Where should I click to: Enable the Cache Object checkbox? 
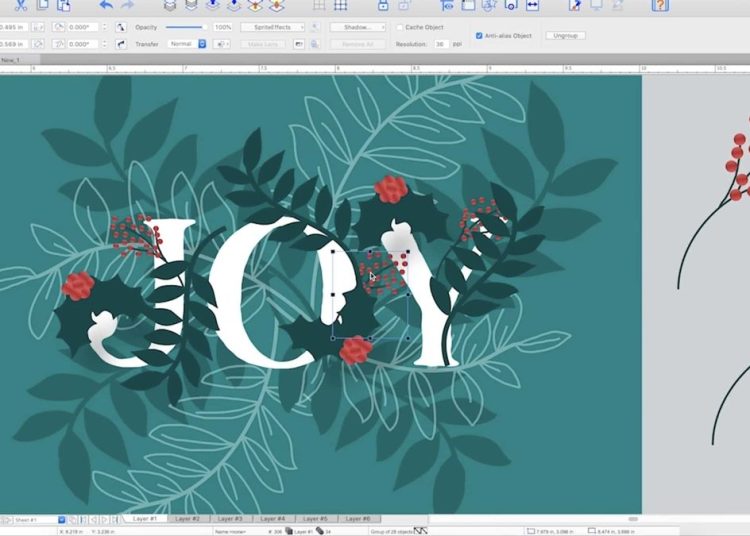click(400, 27)
